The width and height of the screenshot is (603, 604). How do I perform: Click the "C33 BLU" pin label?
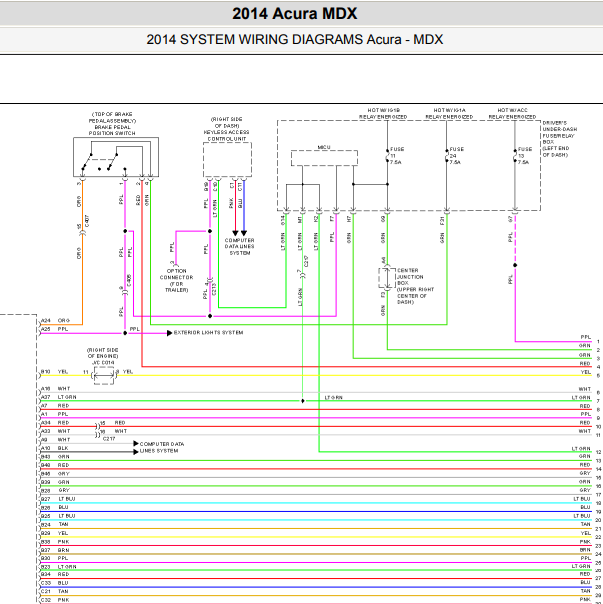(x=55, y=583)
